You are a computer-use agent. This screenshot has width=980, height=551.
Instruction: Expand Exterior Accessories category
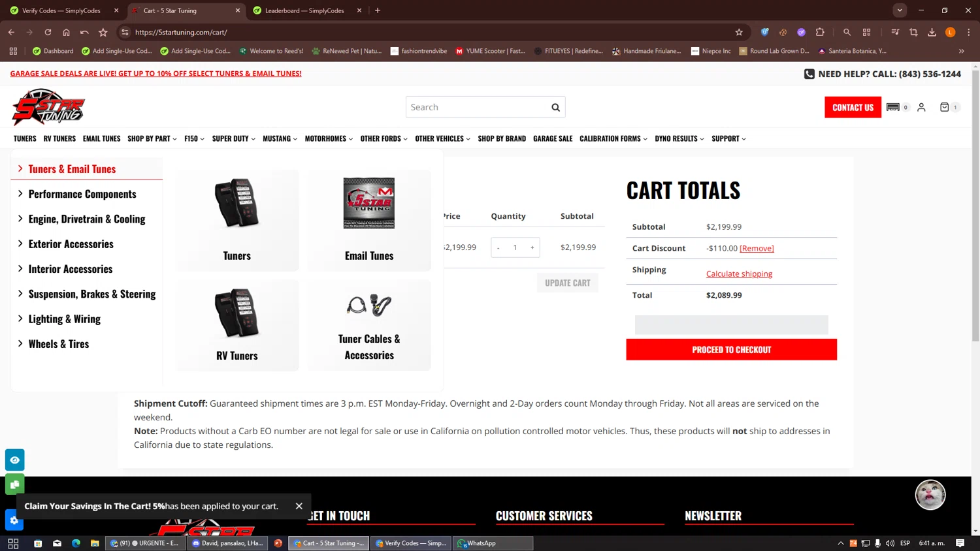pyautogui.click(x=87, y=244)
